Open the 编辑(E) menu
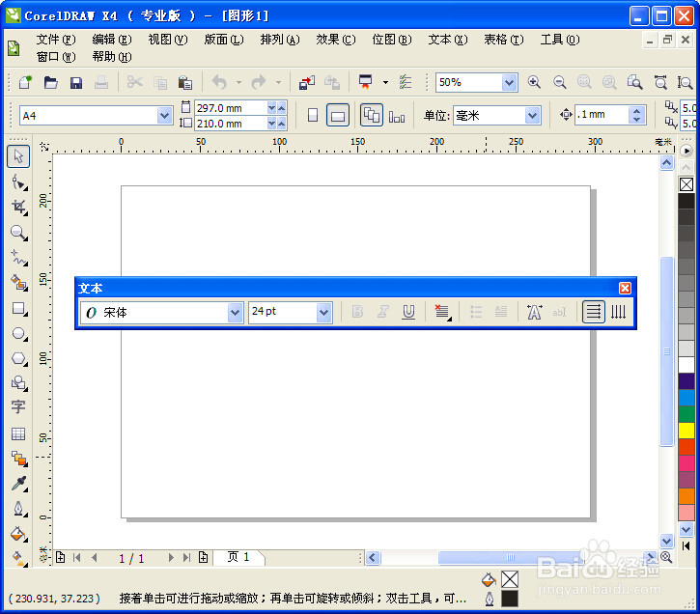 tap(112, 40)
